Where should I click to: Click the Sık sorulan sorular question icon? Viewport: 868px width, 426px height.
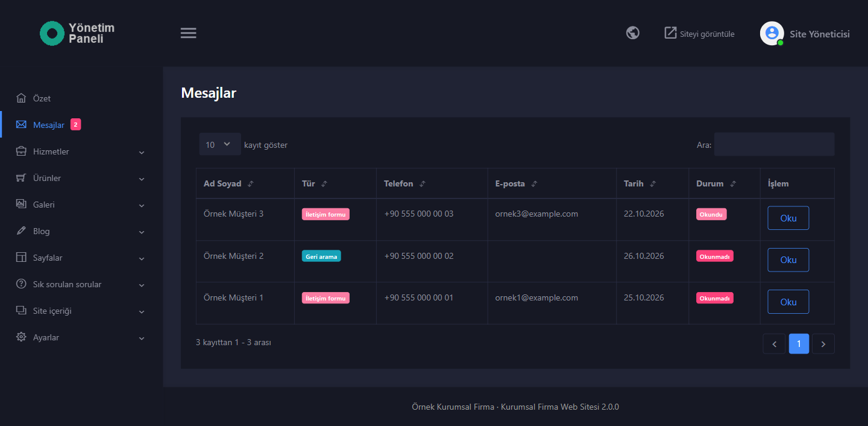point(21,284)
